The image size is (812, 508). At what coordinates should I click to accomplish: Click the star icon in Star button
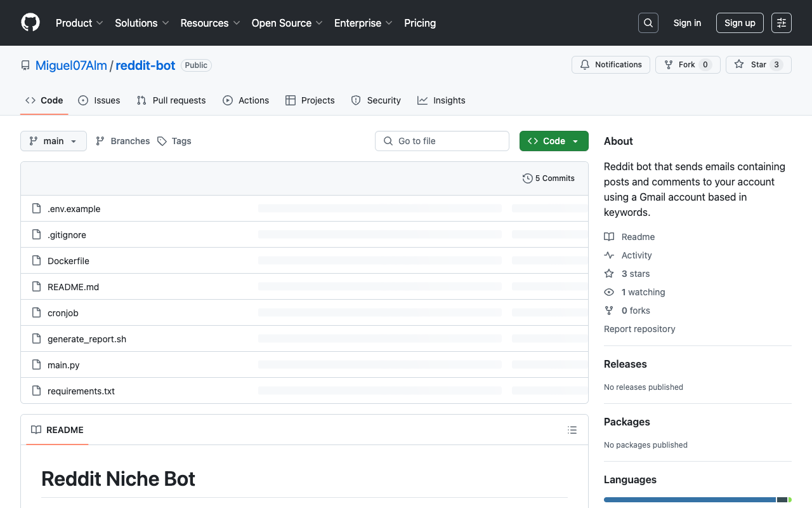(x=739, y=65)
